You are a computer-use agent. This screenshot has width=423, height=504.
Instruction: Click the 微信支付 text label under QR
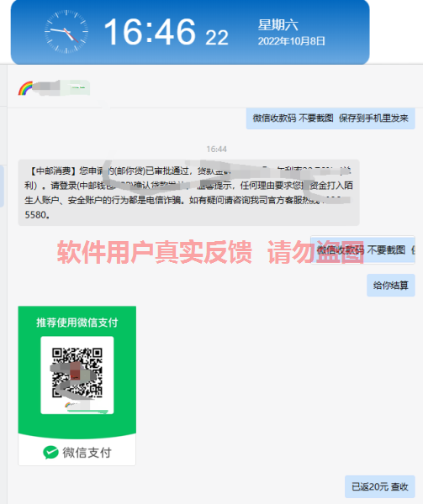(87, 453)
